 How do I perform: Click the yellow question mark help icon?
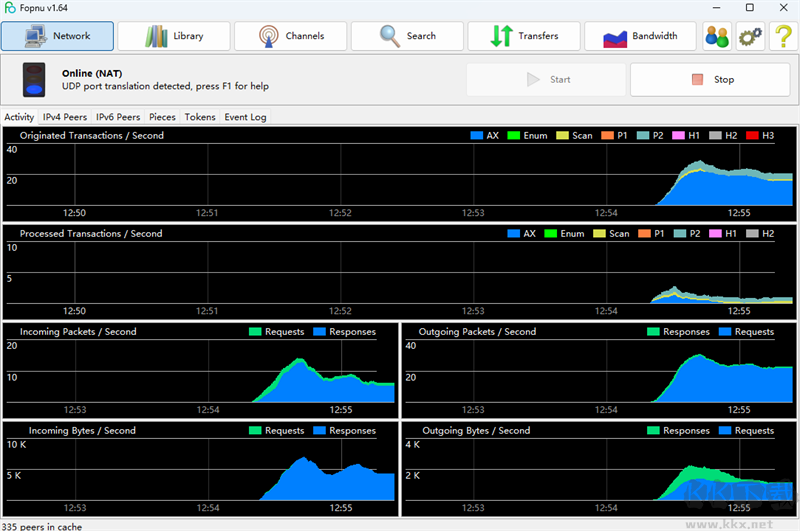(781, 36)
